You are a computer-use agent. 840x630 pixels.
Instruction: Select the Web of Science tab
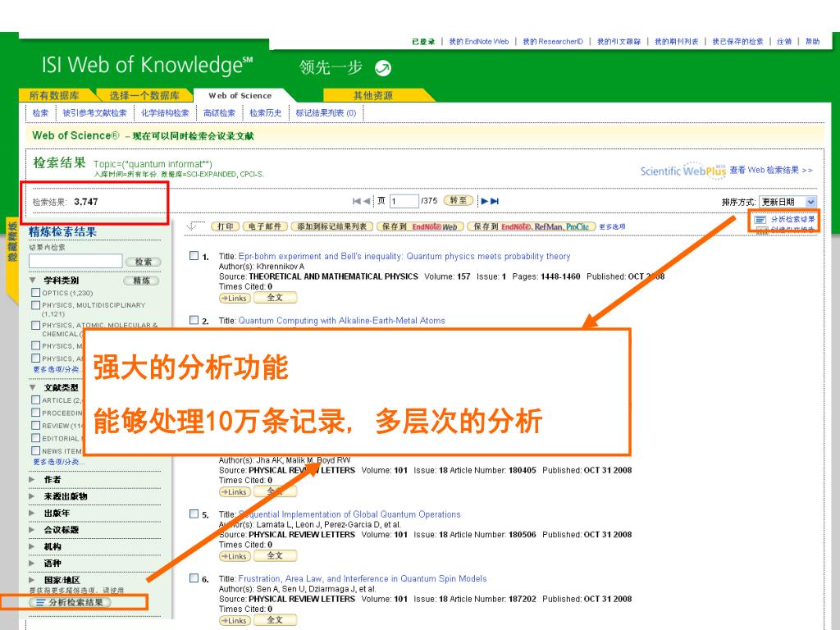(240, 95)
